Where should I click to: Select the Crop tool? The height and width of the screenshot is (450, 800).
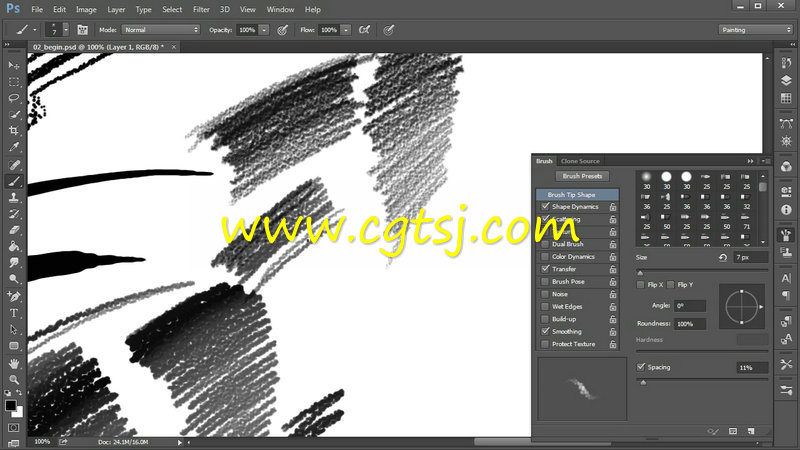(14, 131)
